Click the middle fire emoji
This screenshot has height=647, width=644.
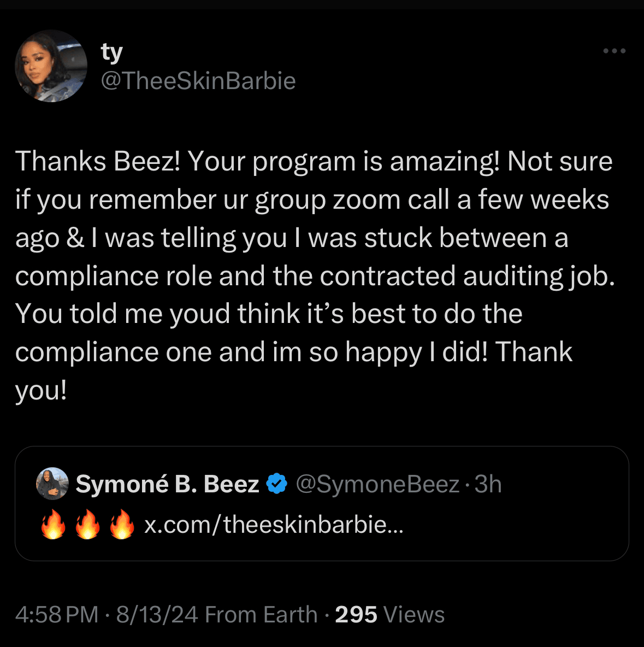[88, 525]
